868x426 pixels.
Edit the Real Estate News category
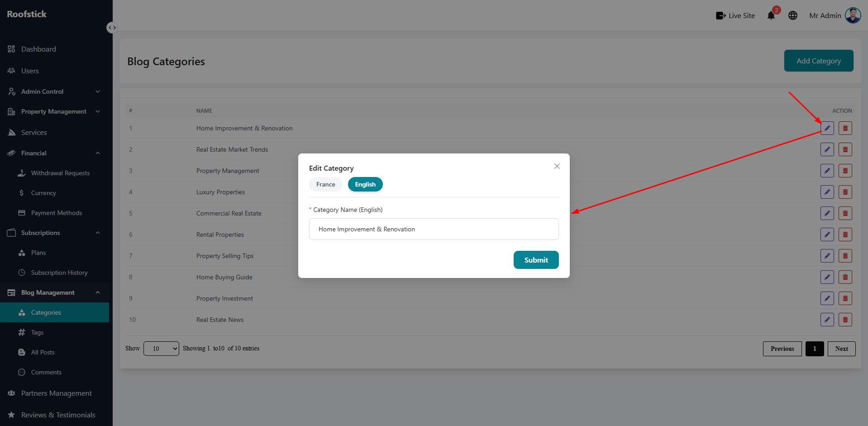pyautogui.click(x=827, y=320)
